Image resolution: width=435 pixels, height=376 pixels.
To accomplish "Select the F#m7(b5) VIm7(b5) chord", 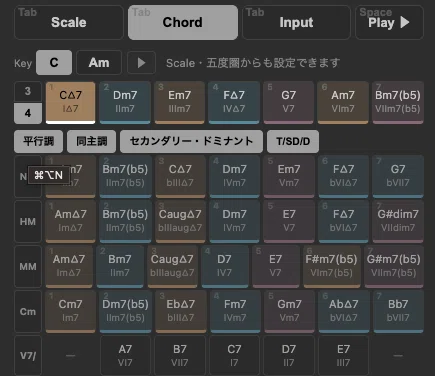I will point(332,266).
